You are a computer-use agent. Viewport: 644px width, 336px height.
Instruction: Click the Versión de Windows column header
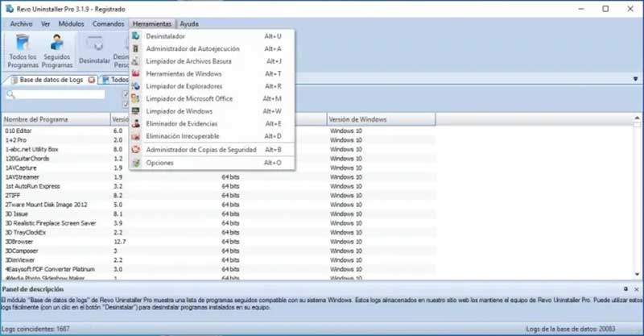click(378, 119)
